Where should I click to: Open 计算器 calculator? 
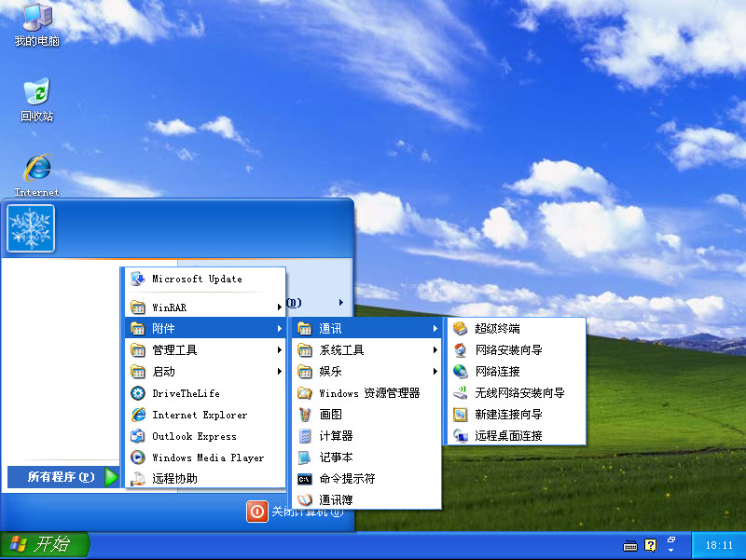coord(366,436)
